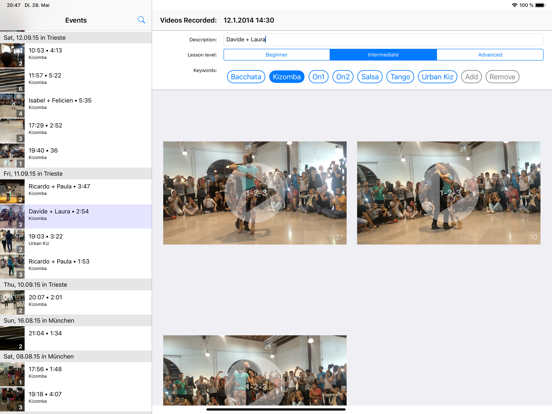552x414 pixels.
Task: Open the Ricardo + Paula • 3:47 event
Action: pos(76,191)
